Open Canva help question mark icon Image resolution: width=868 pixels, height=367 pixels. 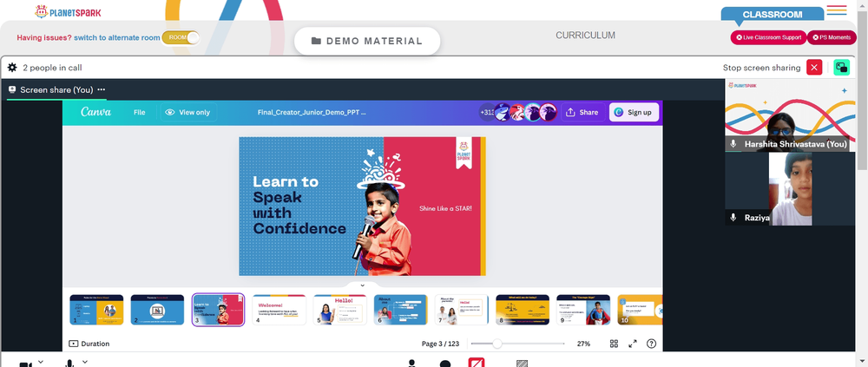coord(652,344)
